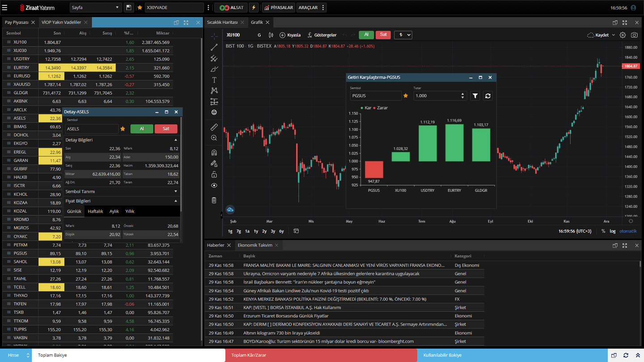Refresh the Getiri Karşılaştırma comparison
The image size is (644, 362).
(x=487, y=96)
